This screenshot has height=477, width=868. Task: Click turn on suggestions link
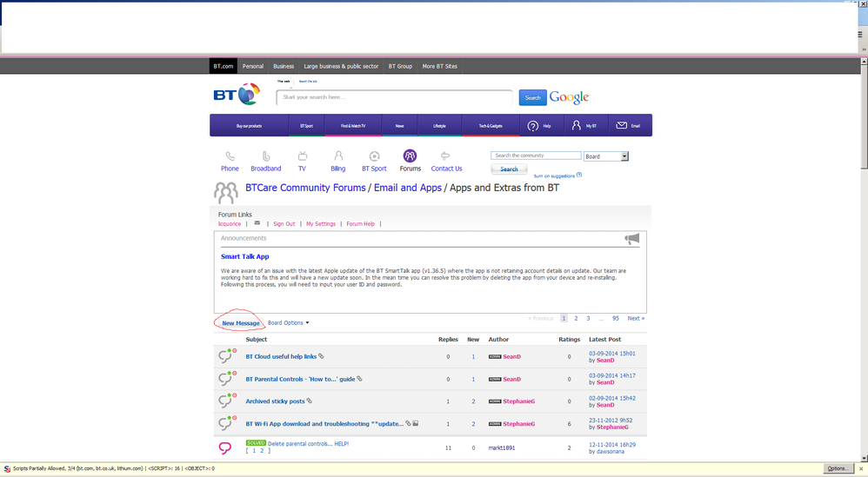pyautogui.click(x=554, y=176)
